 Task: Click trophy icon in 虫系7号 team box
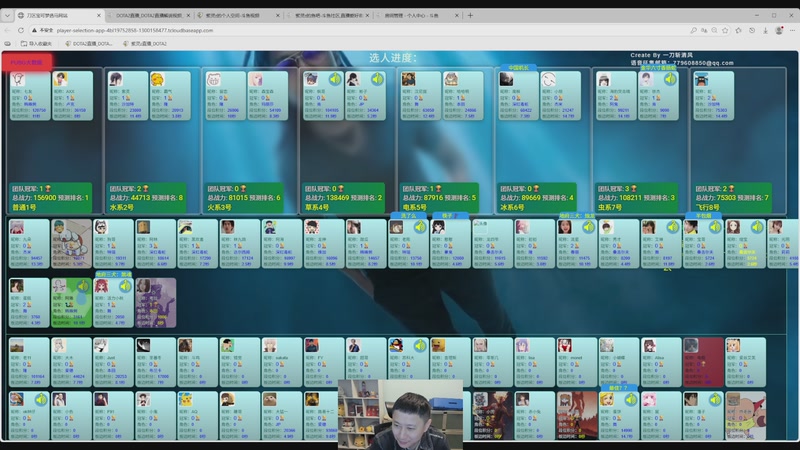click(x=634, y=189)
